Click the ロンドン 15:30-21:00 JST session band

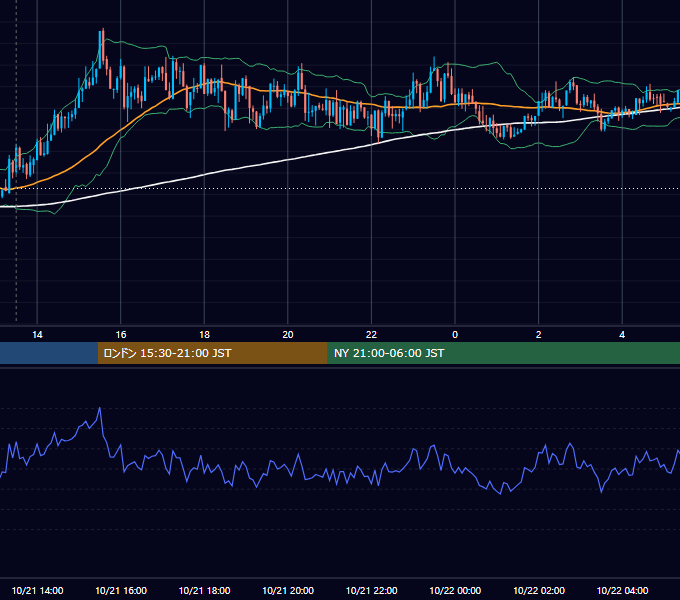click(x=212, y=353)
